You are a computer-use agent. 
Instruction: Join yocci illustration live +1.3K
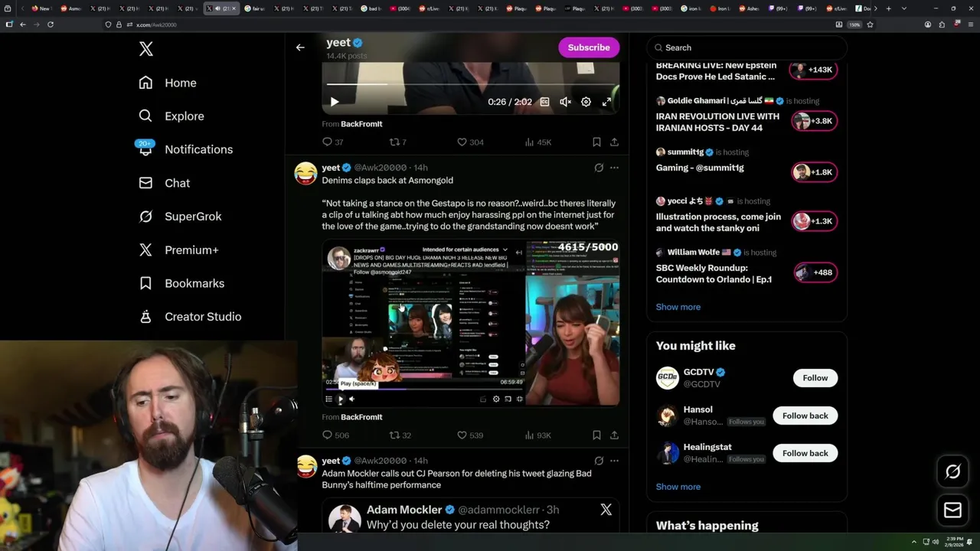814,221
